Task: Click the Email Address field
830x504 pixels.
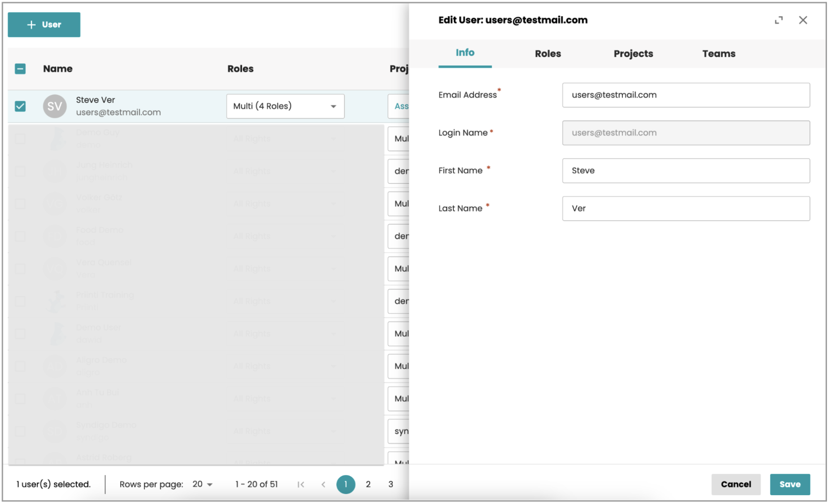Action: [x=685, y=95]
